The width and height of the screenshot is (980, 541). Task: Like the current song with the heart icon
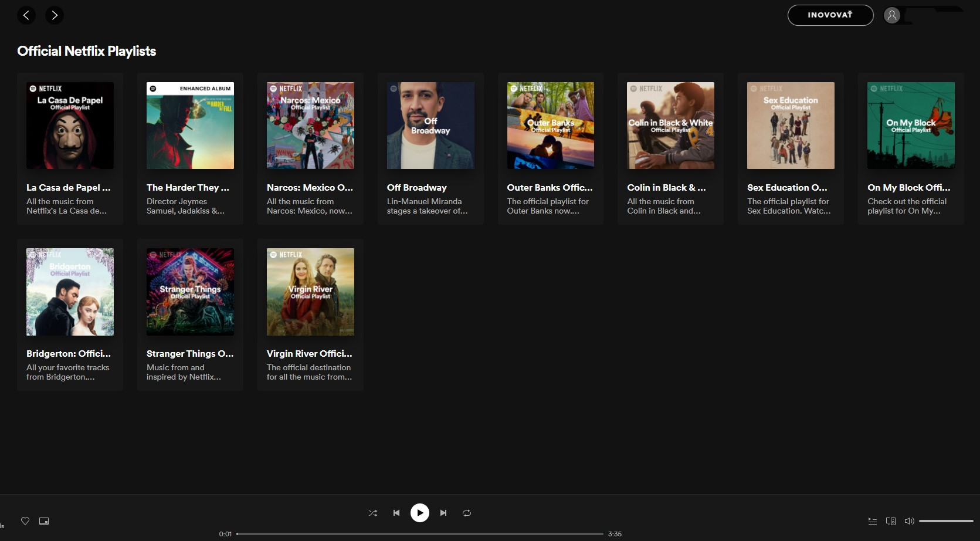[x=25, y=521]
